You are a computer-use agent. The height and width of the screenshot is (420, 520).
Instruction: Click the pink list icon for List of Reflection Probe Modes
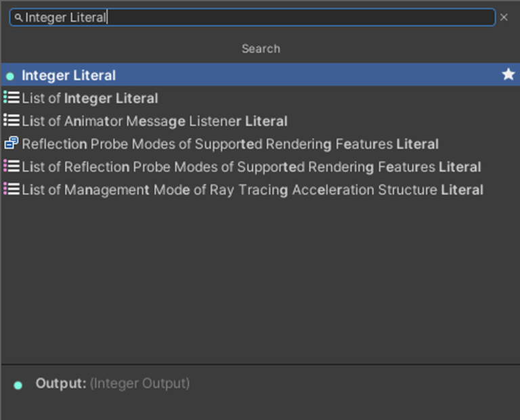point(11,166)
